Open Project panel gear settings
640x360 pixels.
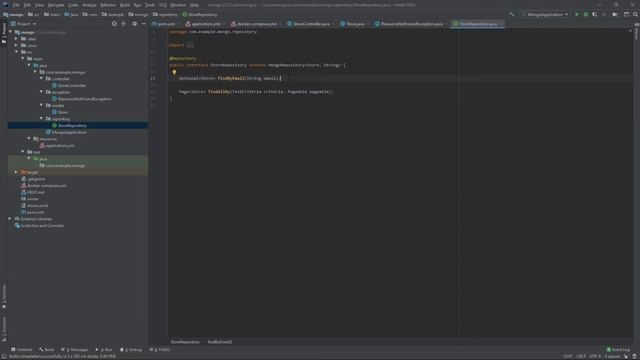pos(135,24)
